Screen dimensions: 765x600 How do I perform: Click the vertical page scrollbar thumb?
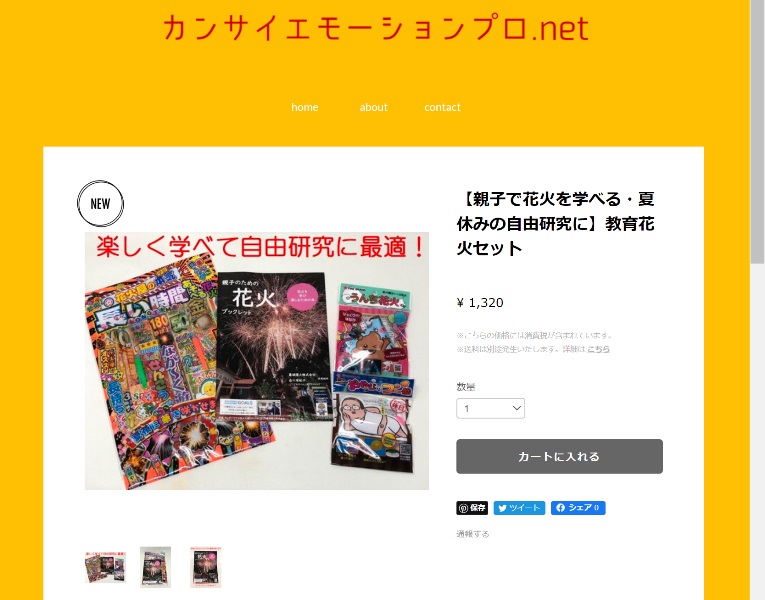[x=757, y=132]
